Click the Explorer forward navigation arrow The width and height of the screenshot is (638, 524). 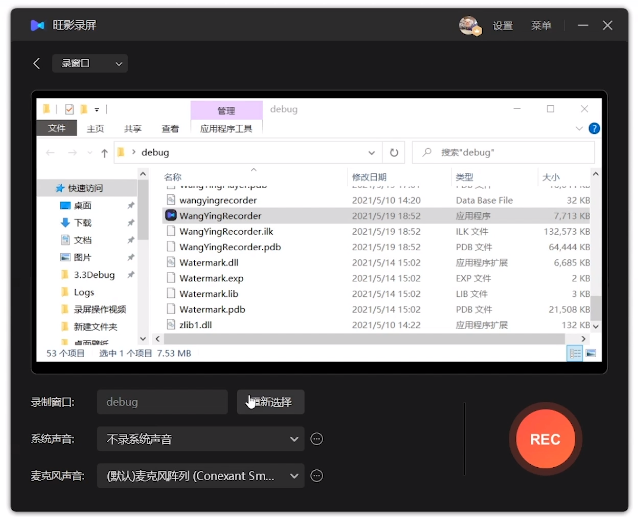[x=72, y=153]
